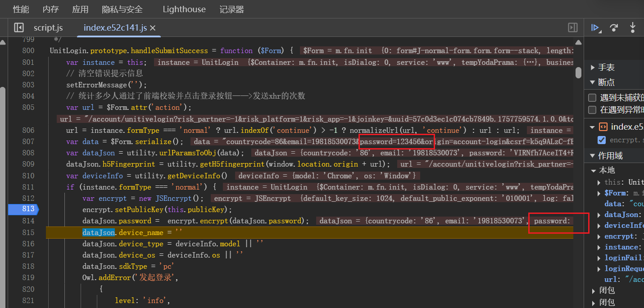This screenshot has height=308, width=644.
Task: Enable pause on uncaught exceptions checkbox
Action: pos(592,98)
